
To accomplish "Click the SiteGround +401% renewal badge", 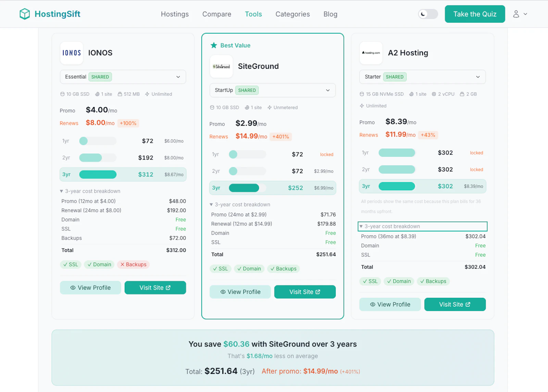I will pos(281,137).
